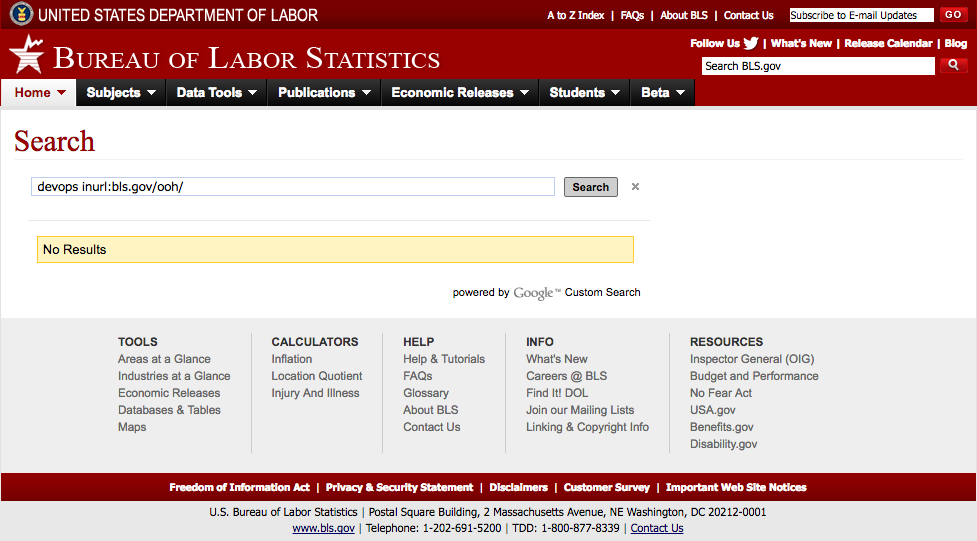Visit the Benefits.gov link
Viewport: 977px width, 541px height.
[x=722, y=427]
